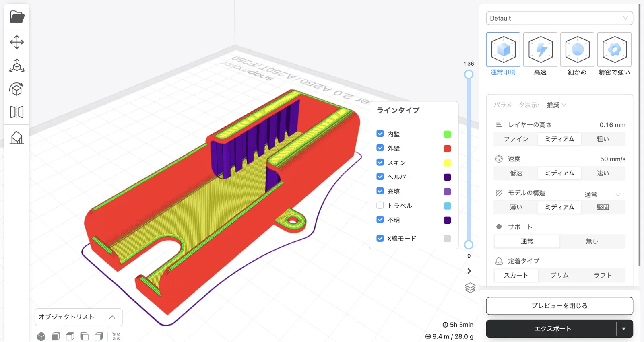Select the Scale tool in left toolbar

(x=17, y=65)
